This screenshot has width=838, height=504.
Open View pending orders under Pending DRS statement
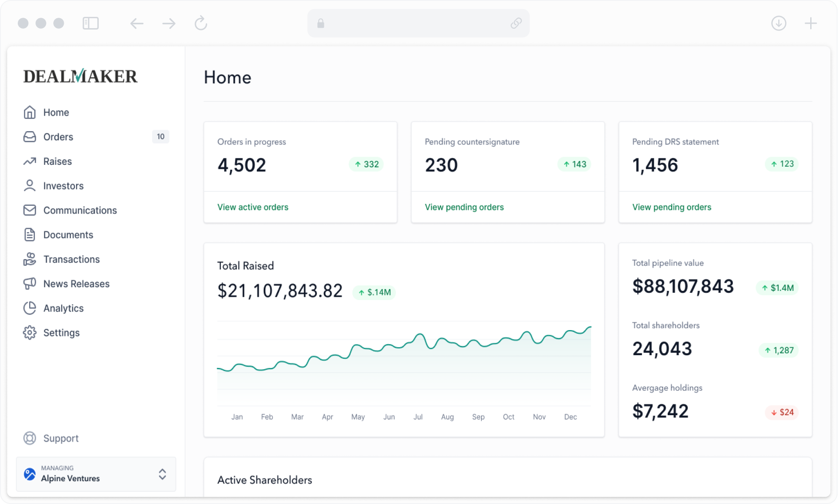[x=671, y=207]
